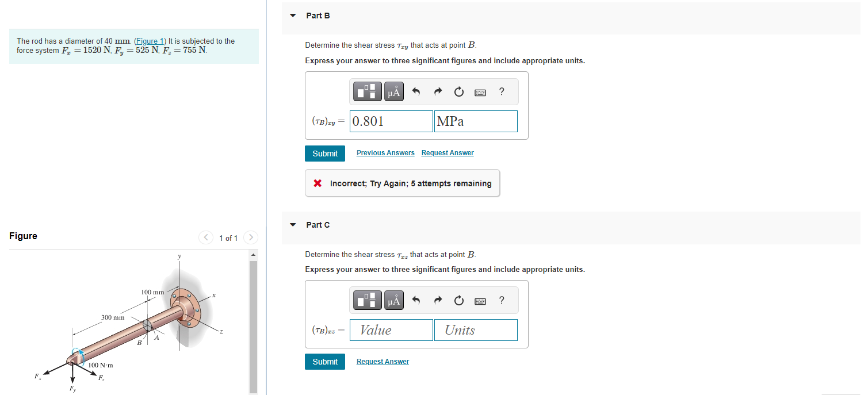Open help question mark in Part C
Screen dimensions: 868x395
[502, 300]
